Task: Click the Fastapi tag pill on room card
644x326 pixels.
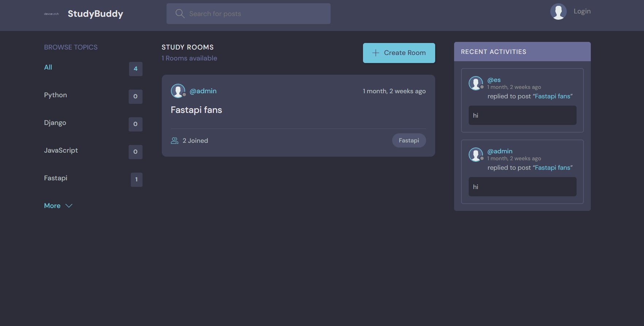Action: 409,141
